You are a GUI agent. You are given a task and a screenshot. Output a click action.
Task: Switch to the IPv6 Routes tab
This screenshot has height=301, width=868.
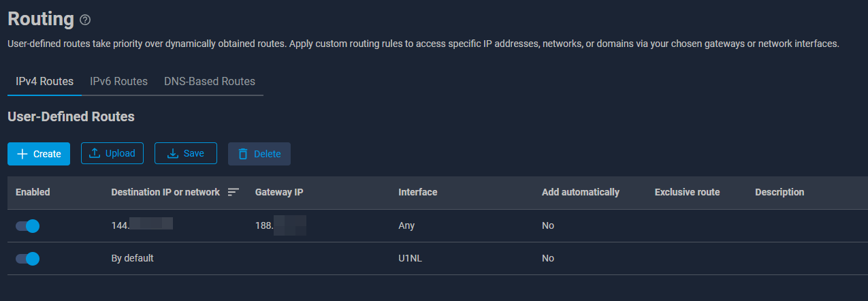click(118, 81)
